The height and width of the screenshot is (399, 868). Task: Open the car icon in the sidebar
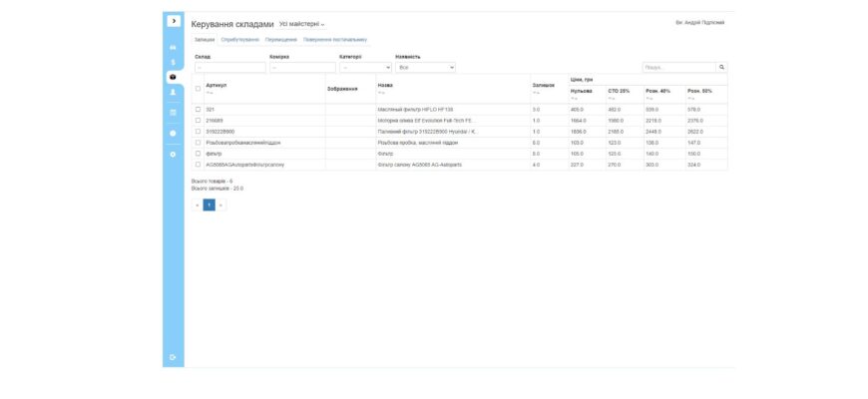(174, 47)
